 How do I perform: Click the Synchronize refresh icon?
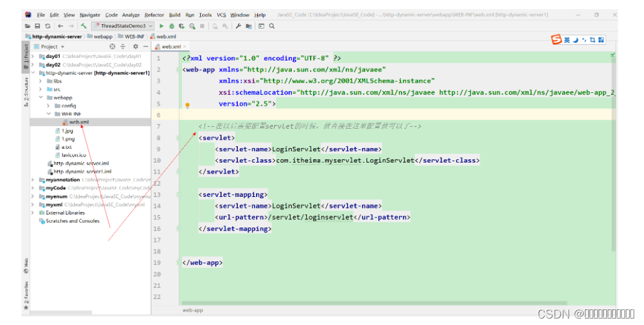47,26
